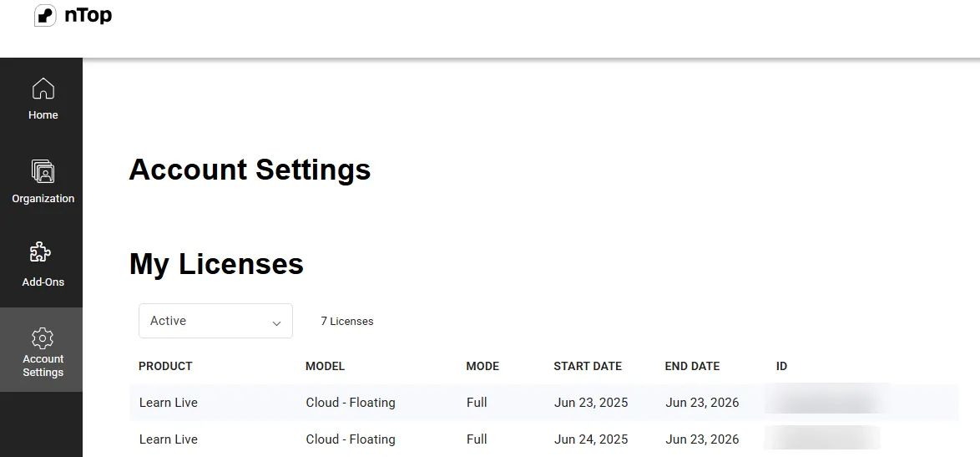Select the Learn Live row starting Jun 23, 2025

click(543, 403)
